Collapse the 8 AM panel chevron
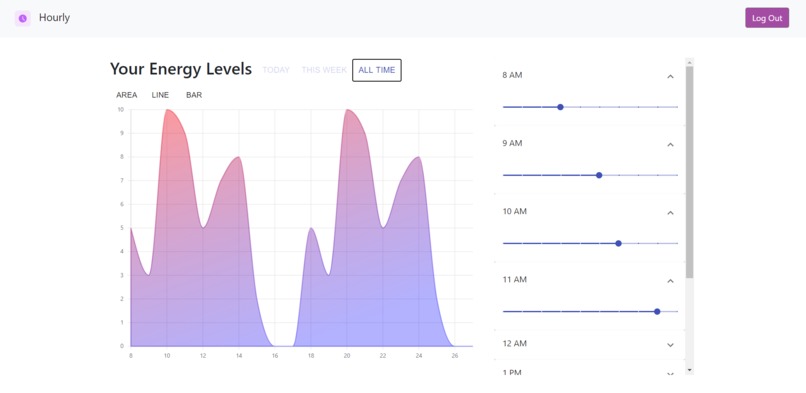Image resolution: width=806 pixels, height=393 pixels. [670, 77]
